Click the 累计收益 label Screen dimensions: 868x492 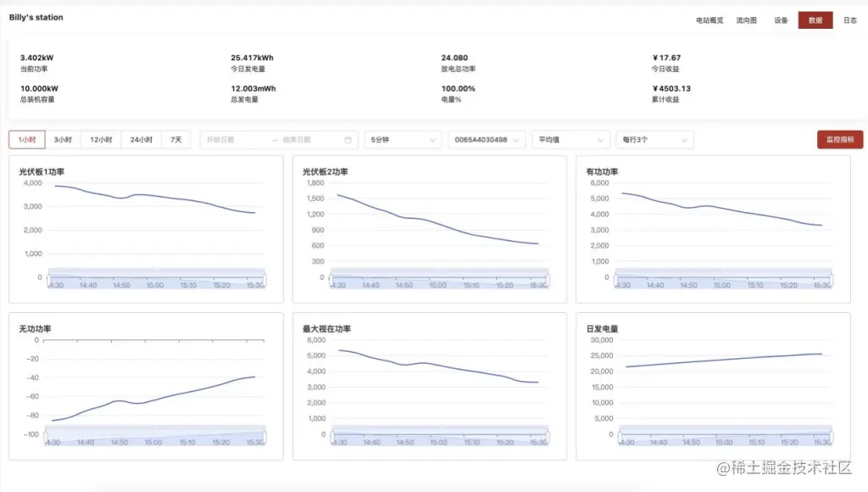pyautogui.click(x=665, y=100)
